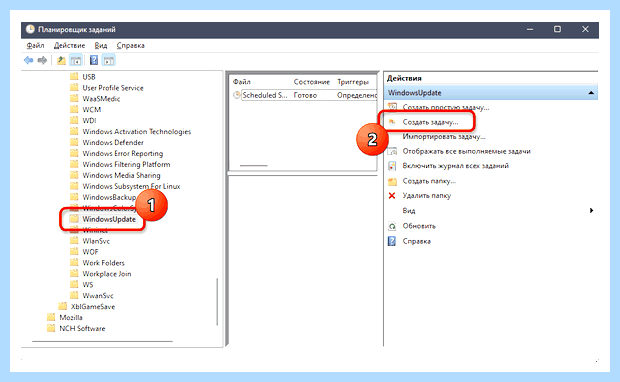Open the Действие menu
Screen dimensions: 620x382
69,45
